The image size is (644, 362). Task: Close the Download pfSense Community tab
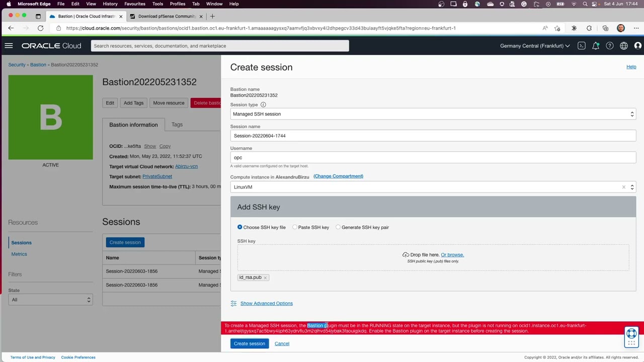point(201,16)
